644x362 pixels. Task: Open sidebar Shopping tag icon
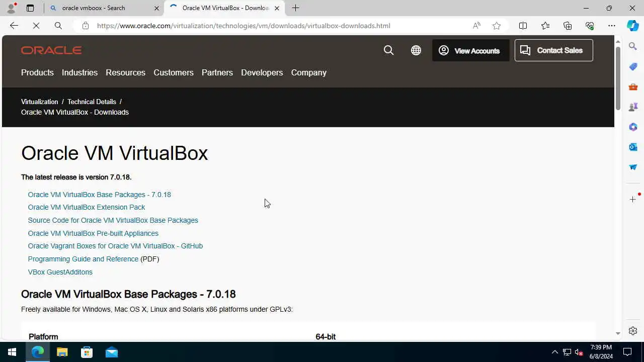pyautogui.click(x=633, y=66)
